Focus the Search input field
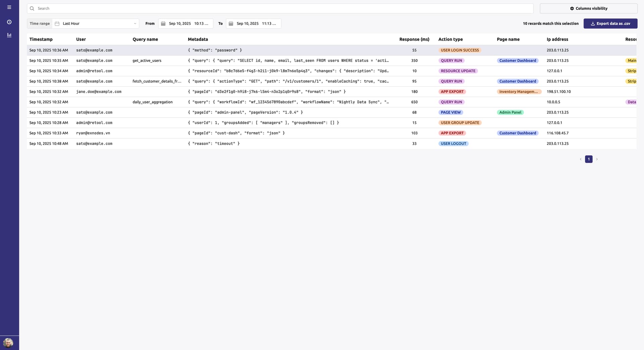 [x=282, y=8]
